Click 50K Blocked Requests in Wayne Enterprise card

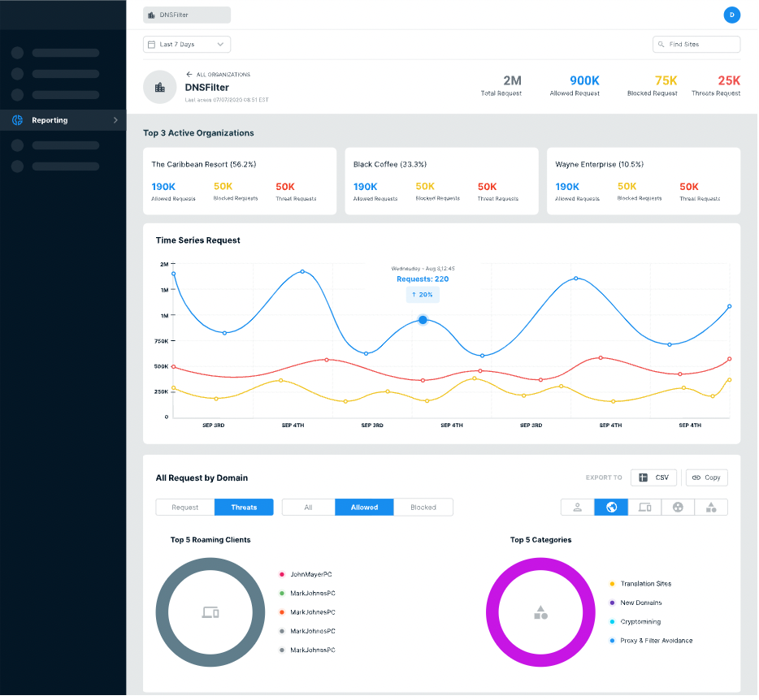[x=640, y=192]
